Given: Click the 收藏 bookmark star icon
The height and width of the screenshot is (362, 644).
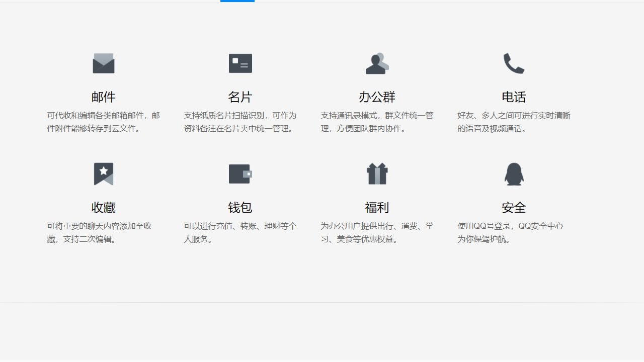Looking at the screenshot, I should (x=104, y=174).
